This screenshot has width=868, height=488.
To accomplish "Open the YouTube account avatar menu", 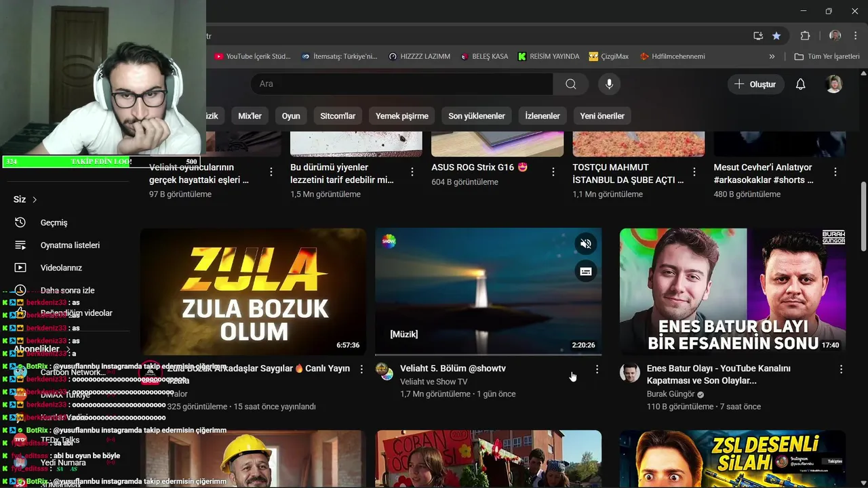I will (x=834, y=84).
